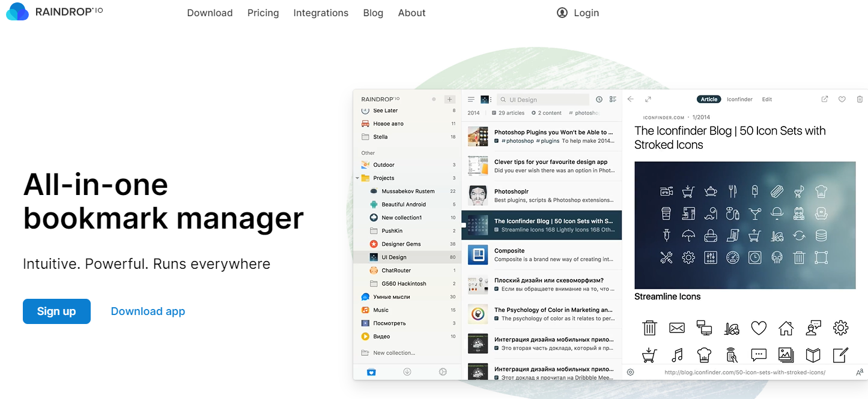Click the hamburger menu icon beside the search field
This screenshot has width=868, height=399.
[471, 100]
